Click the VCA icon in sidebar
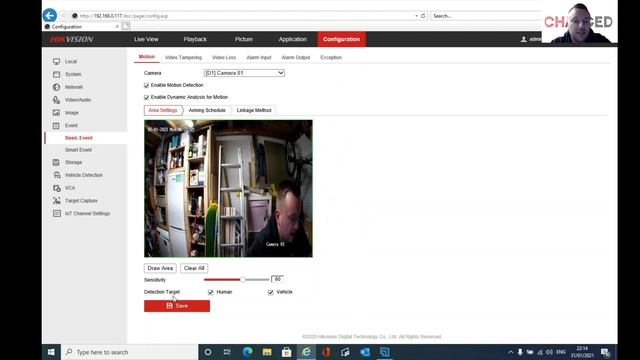The height and width of the screenshot is (360, 640). point(56,188)
